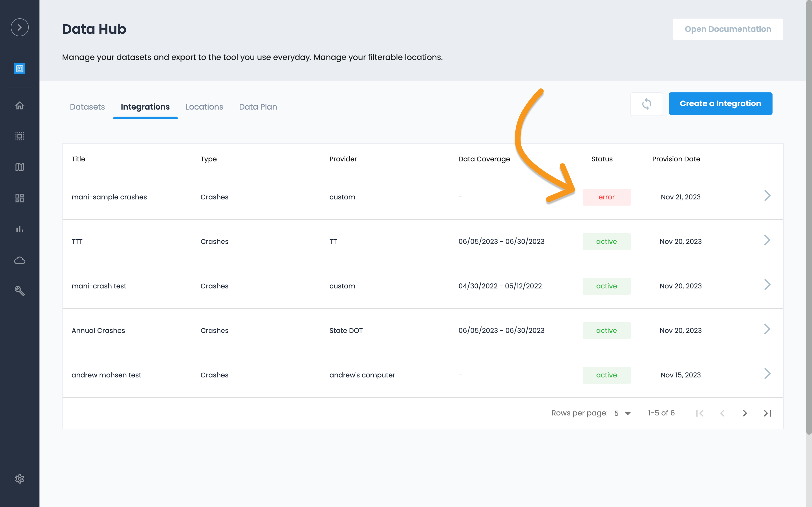Click the refresh integrations icon button
The width and height of the screenshot is (812, 507).
tap(646, 104)
